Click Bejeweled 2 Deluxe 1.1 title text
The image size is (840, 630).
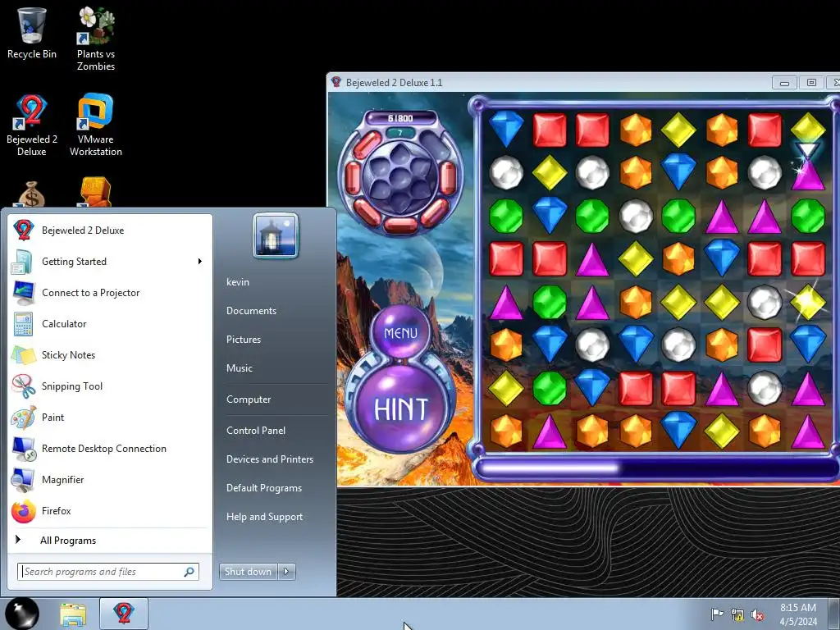point(395,83)
